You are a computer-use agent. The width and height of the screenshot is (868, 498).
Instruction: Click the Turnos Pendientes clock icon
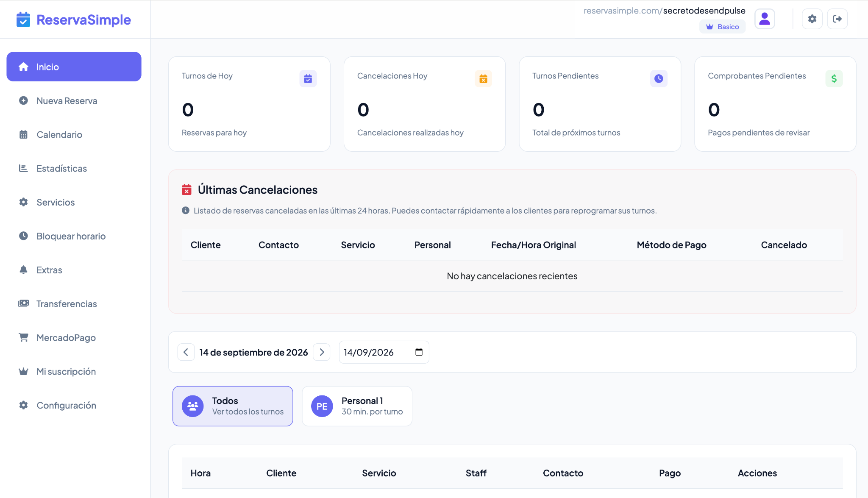point(659,78)
